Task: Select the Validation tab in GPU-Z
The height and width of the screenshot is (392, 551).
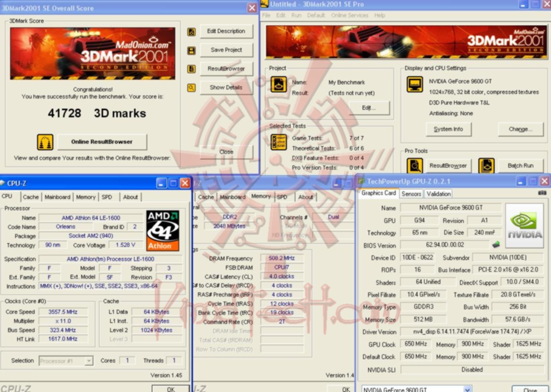Action: click(x=439, y=194)
